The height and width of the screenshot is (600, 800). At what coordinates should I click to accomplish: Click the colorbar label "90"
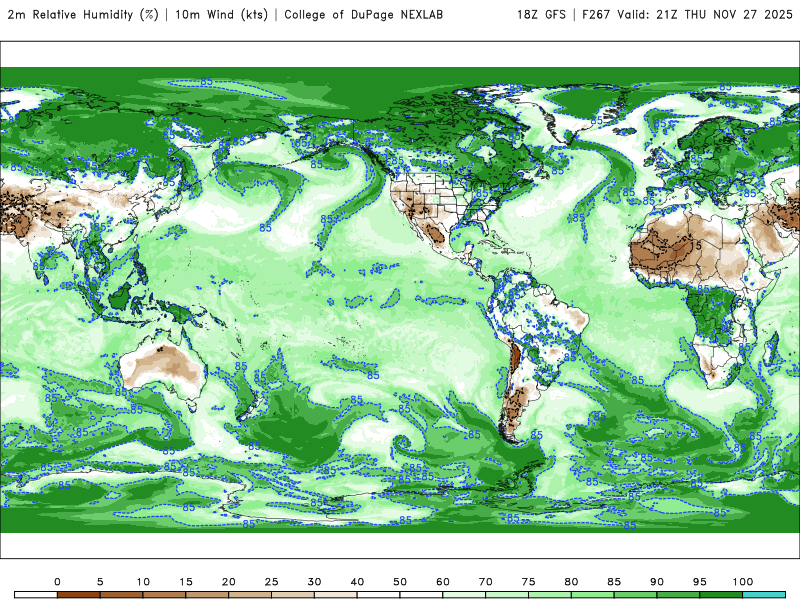click(657, 582)
